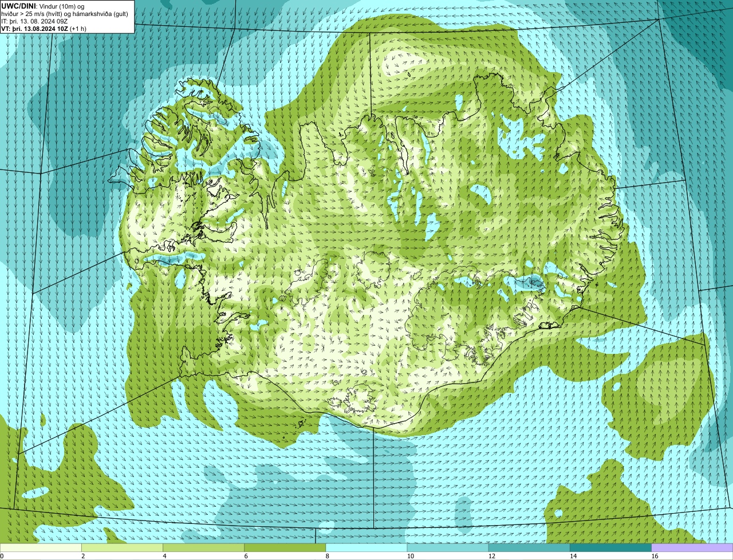Click the 8–10 m/s pale cyan legend swatch

pos(366,547)
